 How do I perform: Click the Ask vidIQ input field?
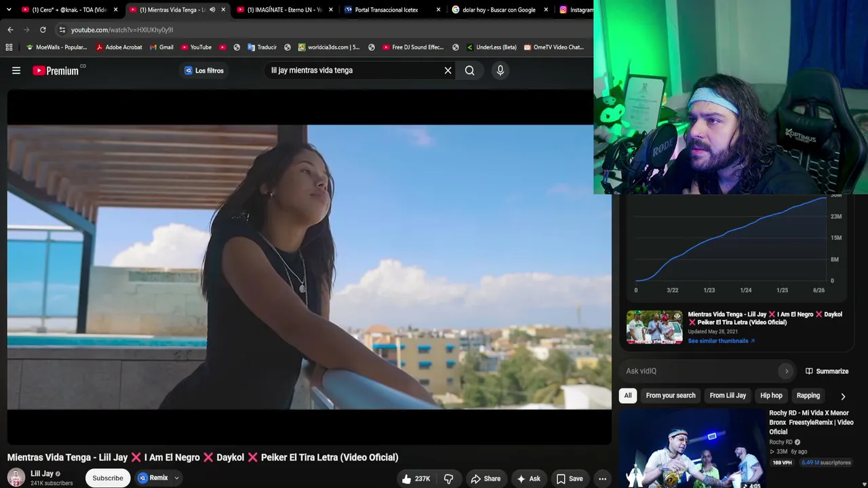[x=698, y=371]
